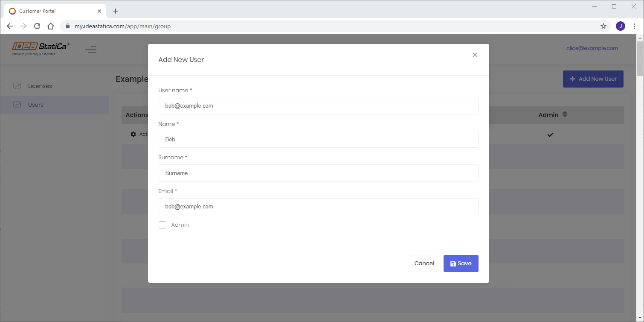Screen dimensions: 644x322
Task: Click the hamburger menu toggle icon
Action: [x=91, y=50]
